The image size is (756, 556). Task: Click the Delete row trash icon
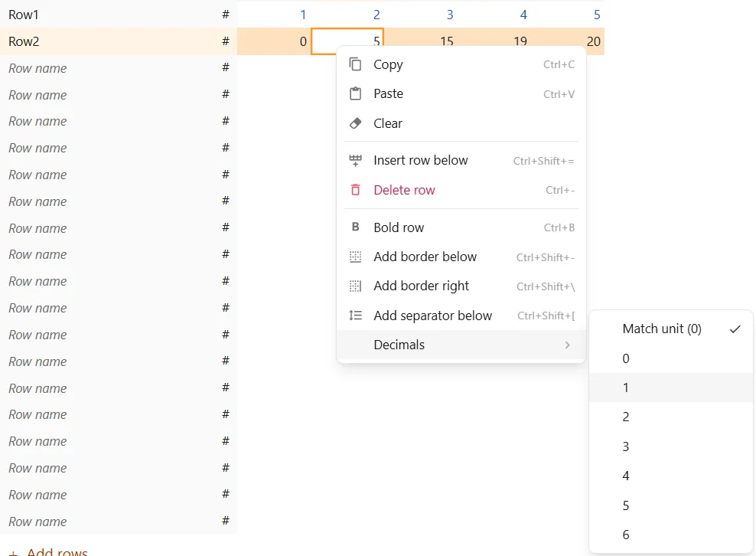point(355,190)
